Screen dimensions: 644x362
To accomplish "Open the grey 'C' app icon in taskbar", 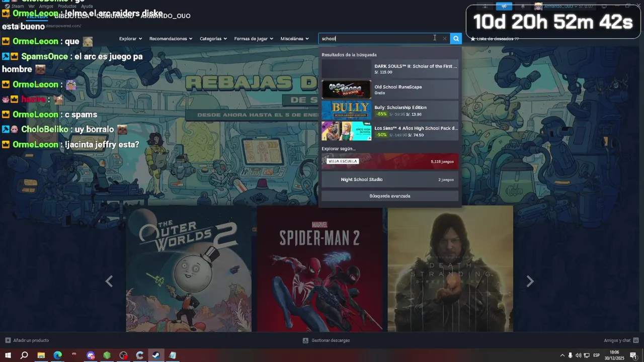I will click(x=140, y=355).
